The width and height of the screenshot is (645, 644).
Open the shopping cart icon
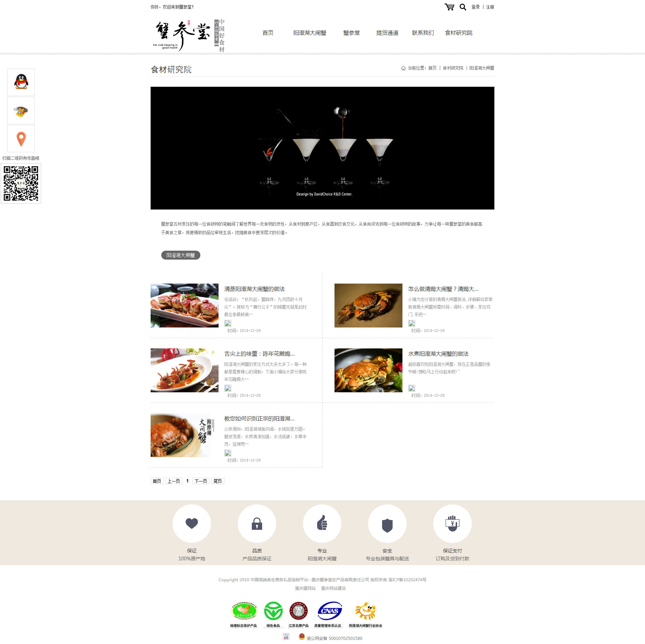point(449,7)
